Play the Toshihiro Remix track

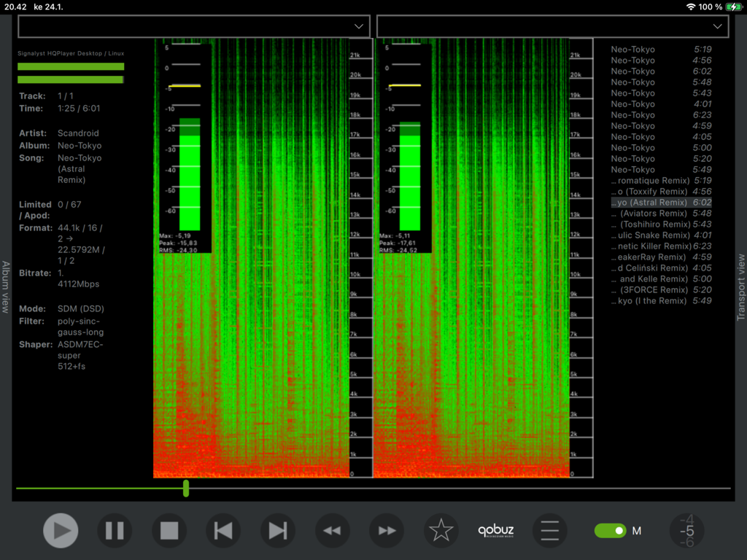tap(661, 225)
